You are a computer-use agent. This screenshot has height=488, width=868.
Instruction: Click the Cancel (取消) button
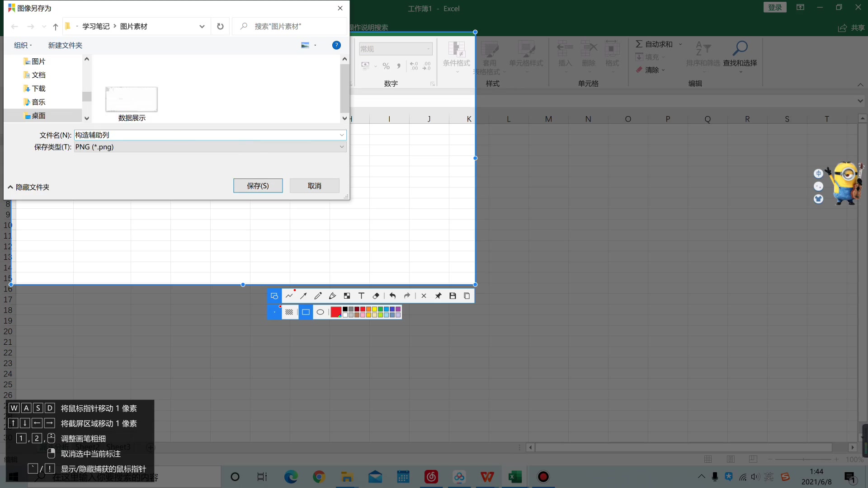pos(315,186)
